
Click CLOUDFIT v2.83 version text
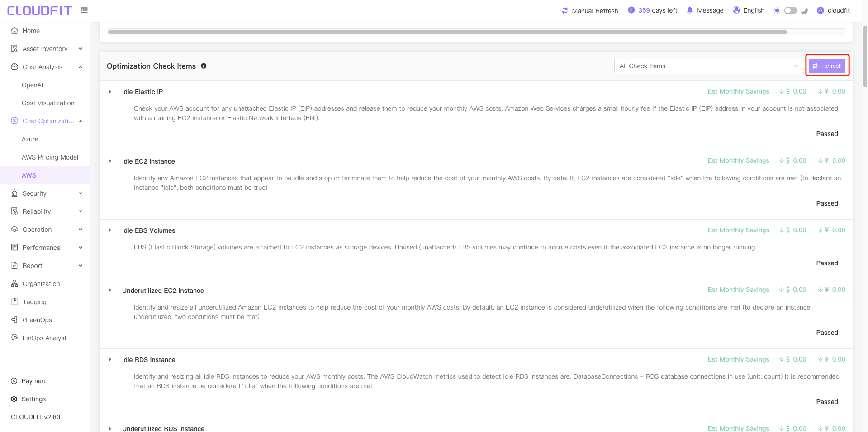click(35, 417)
